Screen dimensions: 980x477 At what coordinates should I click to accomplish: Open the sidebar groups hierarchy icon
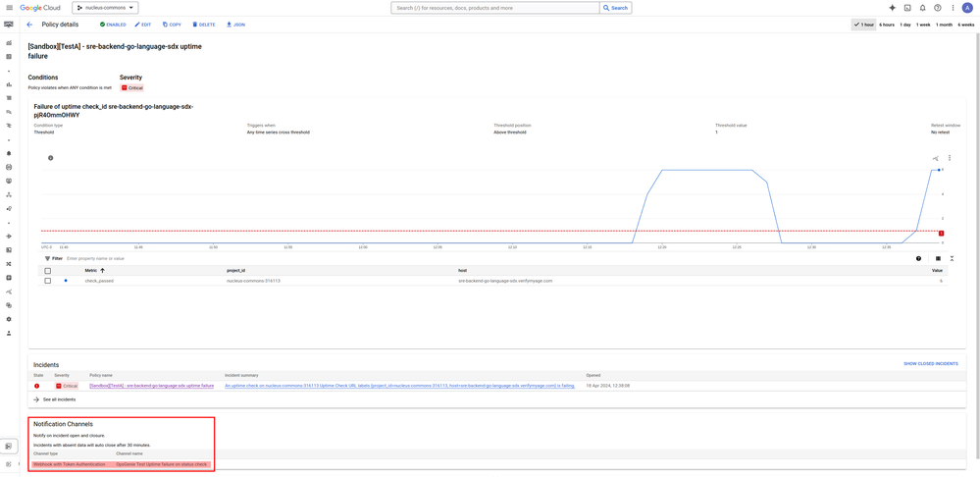point(9,194)
